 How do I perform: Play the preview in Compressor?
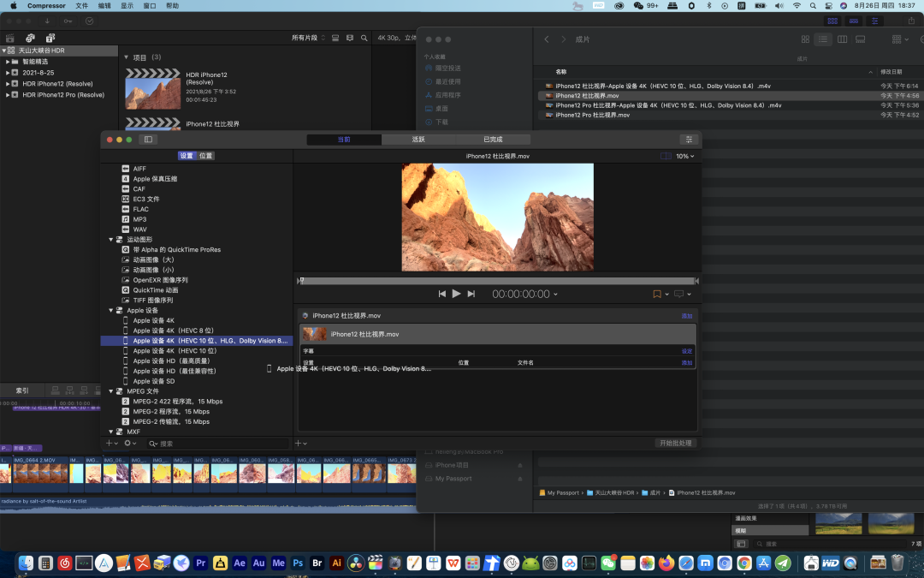pos(456,294)
